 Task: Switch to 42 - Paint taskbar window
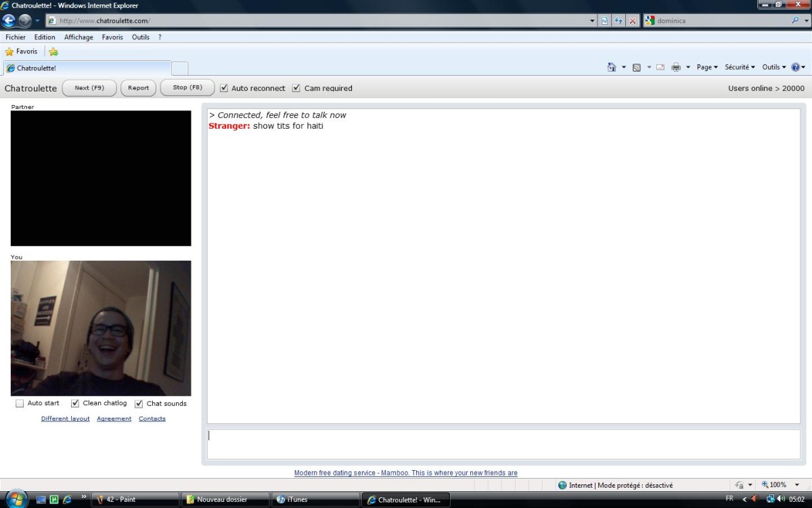[x=135, y=500]
